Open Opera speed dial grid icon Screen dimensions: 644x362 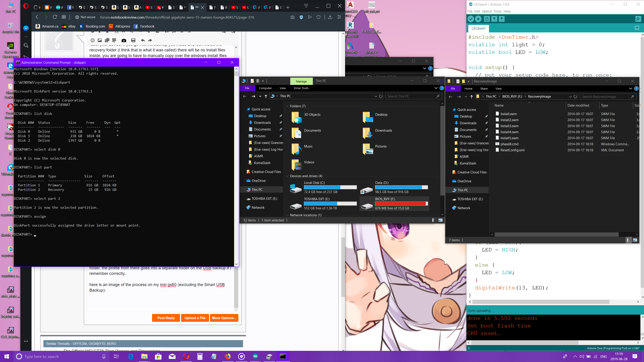[64, 17]
